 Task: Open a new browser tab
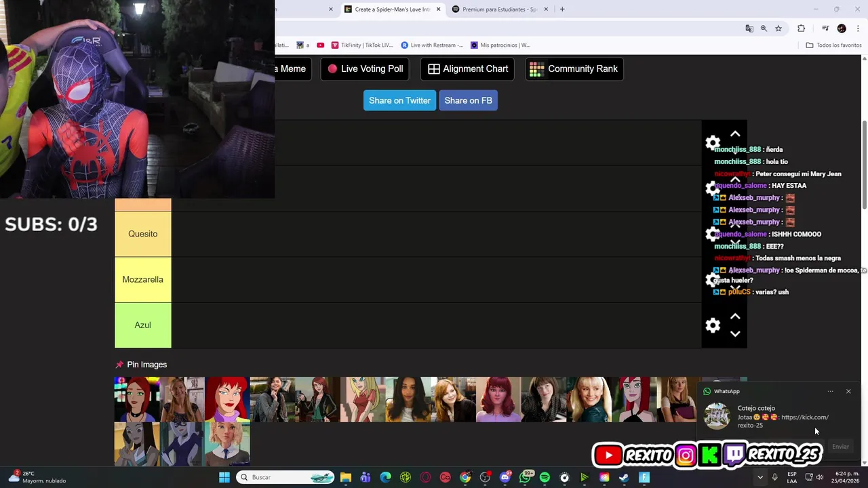click(562, 9)
